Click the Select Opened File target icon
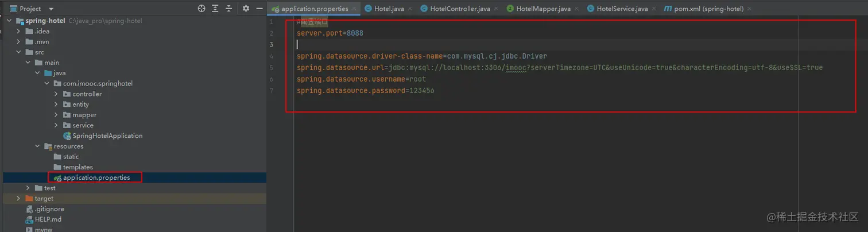 pos(201,9)
